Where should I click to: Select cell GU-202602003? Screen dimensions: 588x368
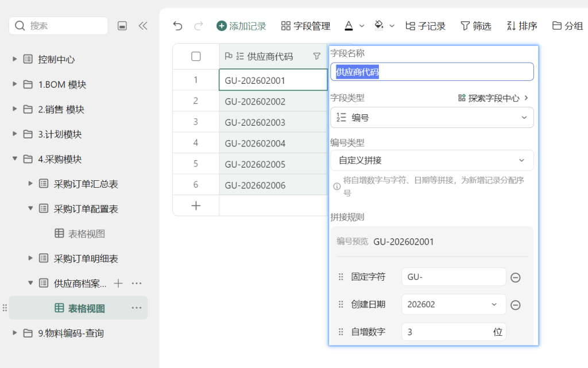273,122
